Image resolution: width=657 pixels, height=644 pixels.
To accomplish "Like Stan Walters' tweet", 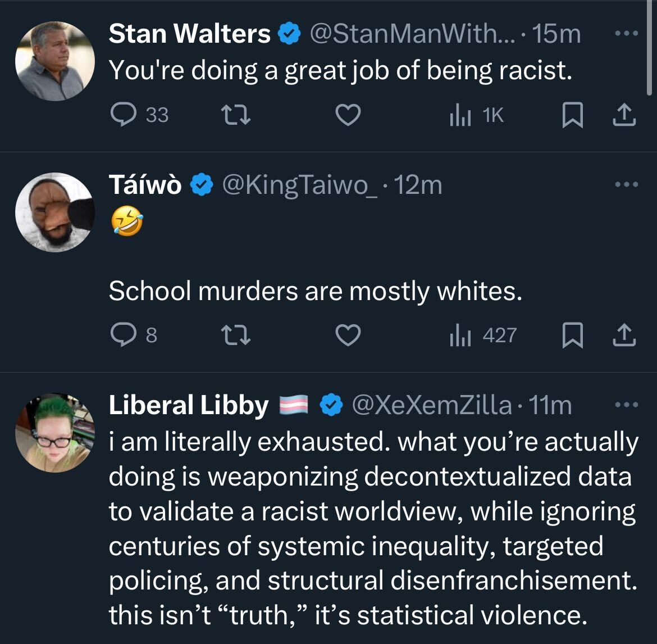I will pos(348,115).
